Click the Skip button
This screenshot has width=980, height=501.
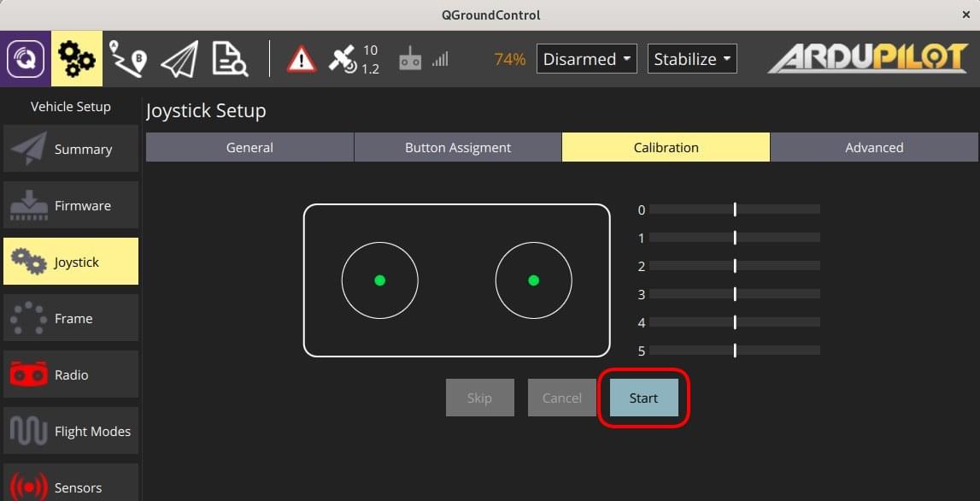coord(479,397)
